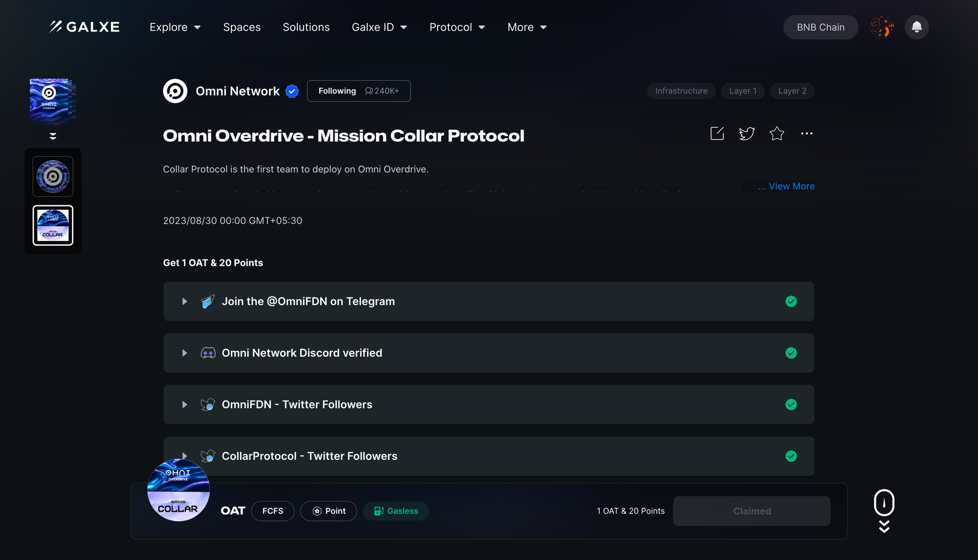978x560 pixels.
Task: Open the Explore dropdown menu
Action: 175,27
